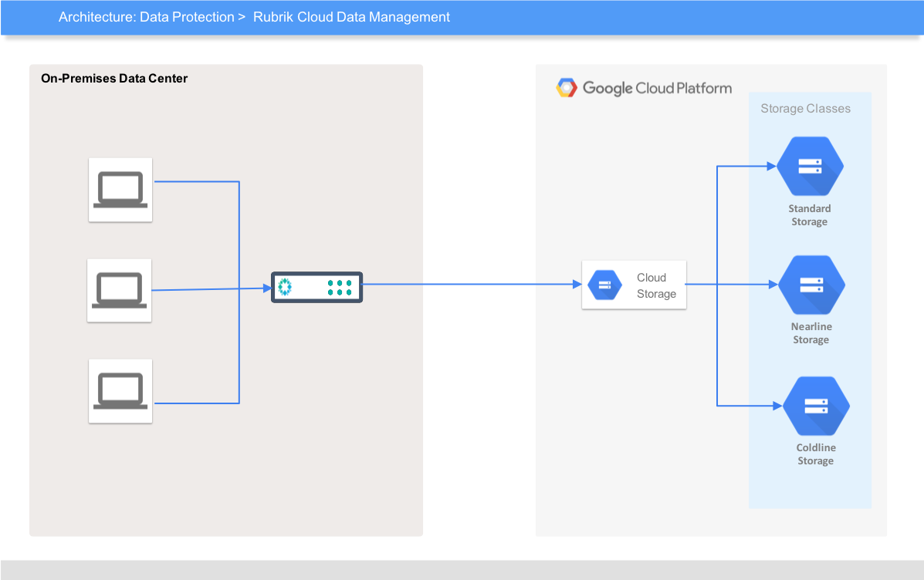Image resolution: width=924 pixels, height=580 pixels.
Task: Click the Google Cloud Platform logo
Action: [567, 88]
